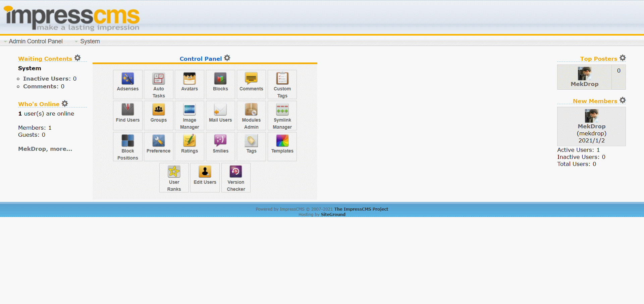Open the Tags icon
Screen dimensions: 644x304
pyautogui.click(x=251, y=146)
